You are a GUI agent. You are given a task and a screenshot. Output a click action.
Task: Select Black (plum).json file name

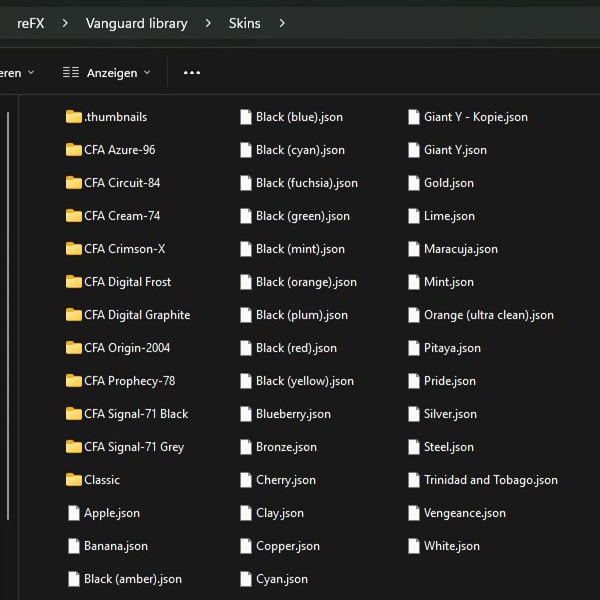[302, 315]
